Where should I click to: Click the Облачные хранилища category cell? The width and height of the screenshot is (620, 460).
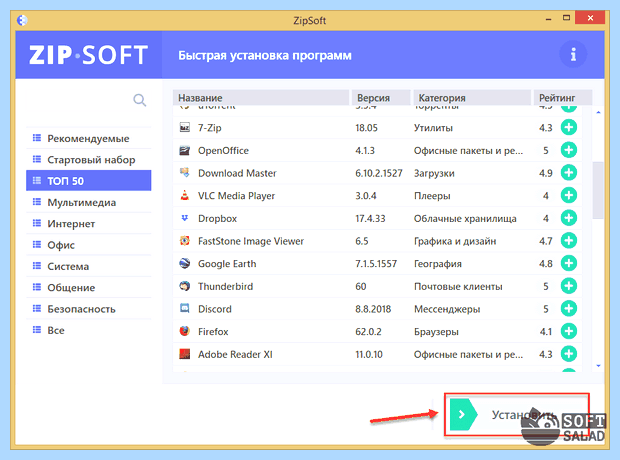point(465,219)
